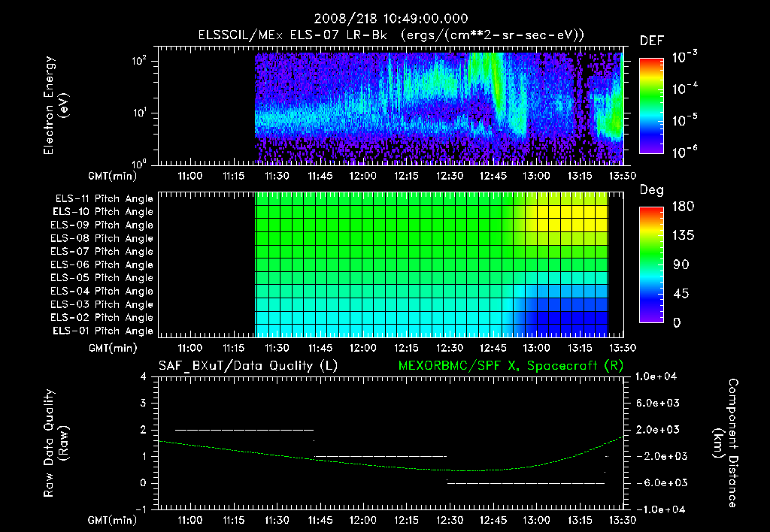Click the 180 degree scale value
This screenshot has height=532, width=770.
683,206
